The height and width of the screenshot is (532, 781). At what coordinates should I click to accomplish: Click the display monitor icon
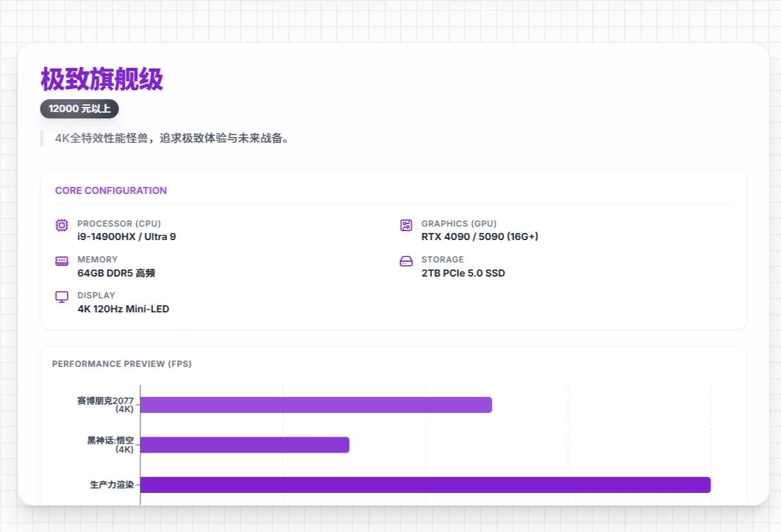point(61,297)
